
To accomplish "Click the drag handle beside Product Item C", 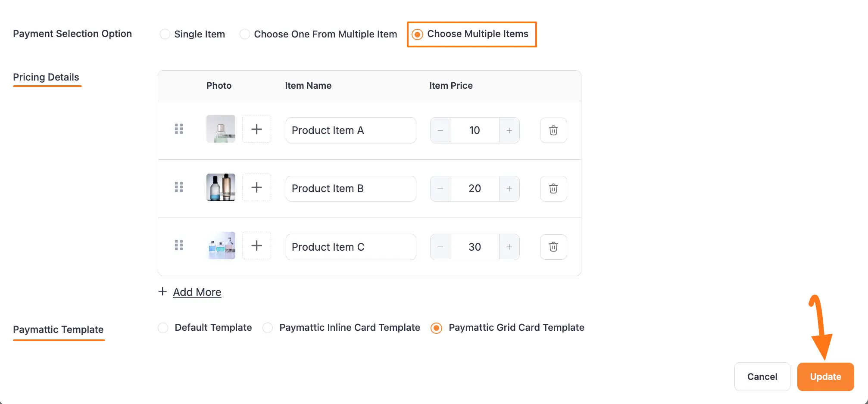I will [x=179, y=246].
